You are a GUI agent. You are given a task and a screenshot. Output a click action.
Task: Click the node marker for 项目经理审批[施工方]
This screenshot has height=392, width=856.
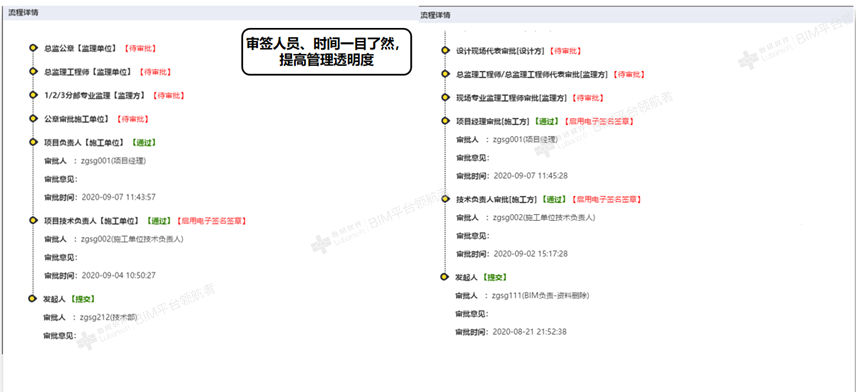pyautogui.click(x=445, y=121)
